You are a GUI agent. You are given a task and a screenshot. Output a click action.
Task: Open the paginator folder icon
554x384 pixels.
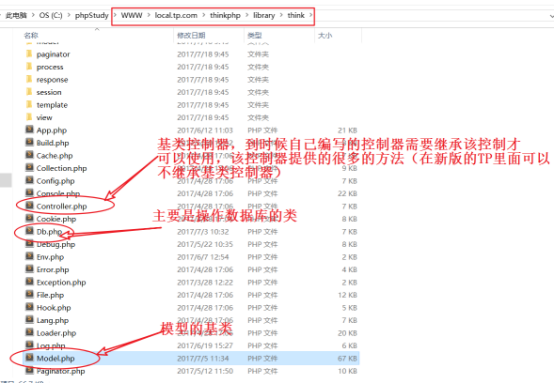pos(29,54)
